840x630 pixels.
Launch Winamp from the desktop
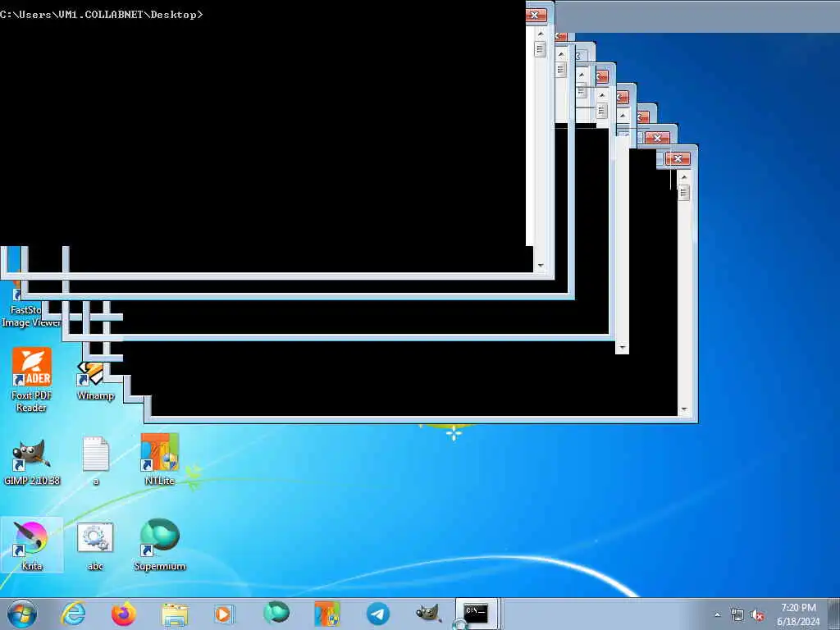click(x=95, y=382)
